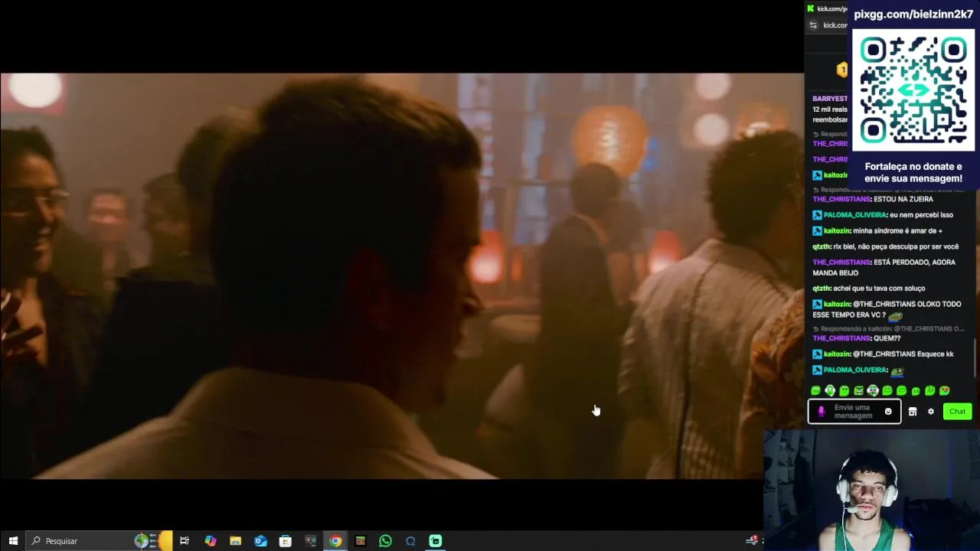
Task: Click the Envie uma mensagem chat field
Action: 854,412
